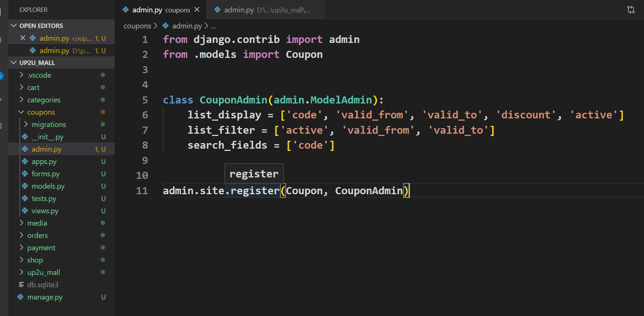
Task: Open apps.py file
Action: (62, 161)
